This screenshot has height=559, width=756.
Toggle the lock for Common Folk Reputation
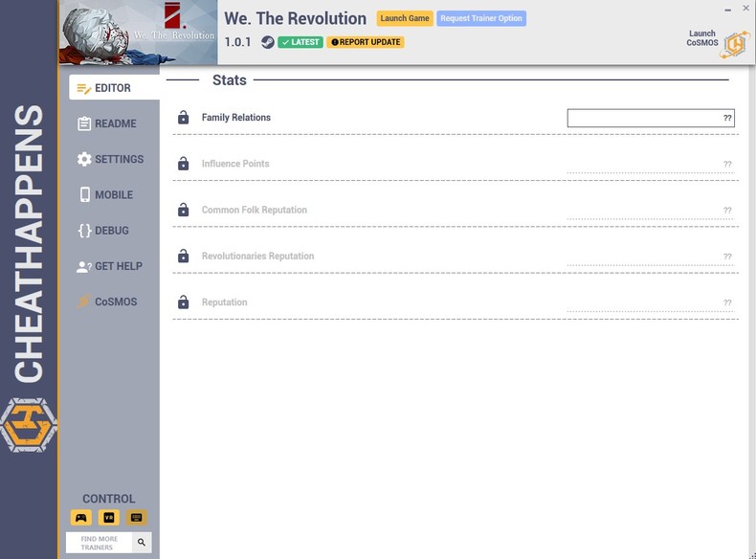pos(183,210)
